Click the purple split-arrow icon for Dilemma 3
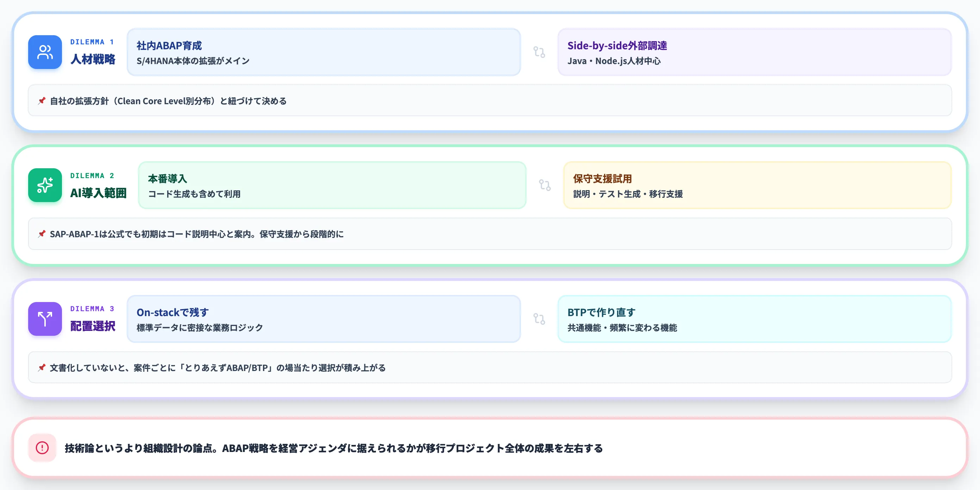This screenshot has width=980, height=490. coord(45,319)
